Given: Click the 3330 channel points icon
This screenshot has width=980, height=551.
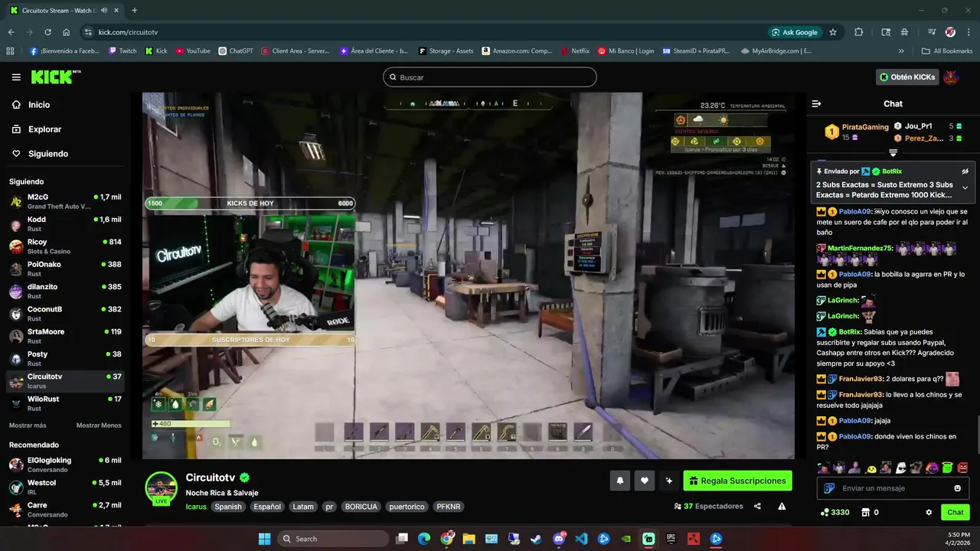Looking at the screenshot, I should click(x=825, y=512).
